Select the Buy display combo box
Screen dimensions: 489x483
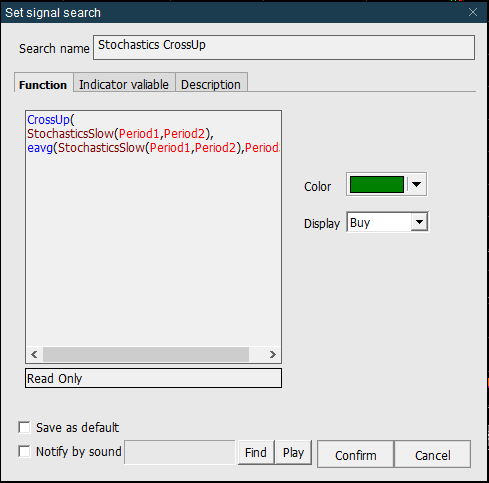[387, 222]
